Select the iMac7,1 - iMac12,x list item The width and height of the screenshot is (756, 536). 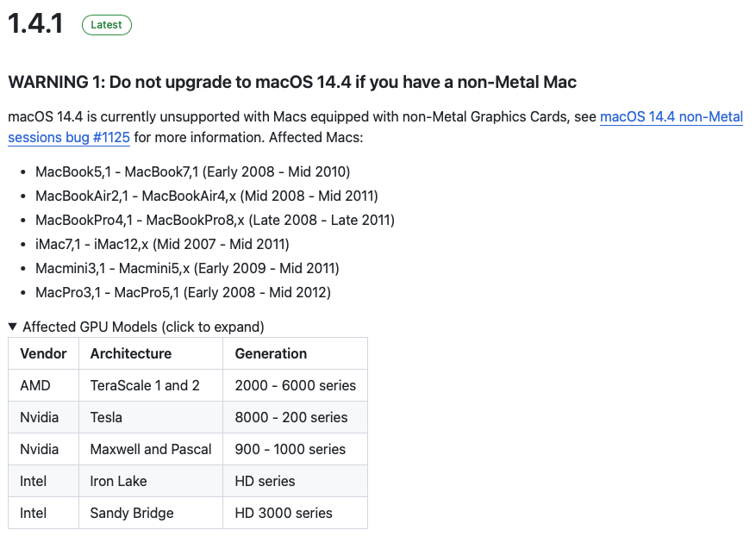point(162,244)
